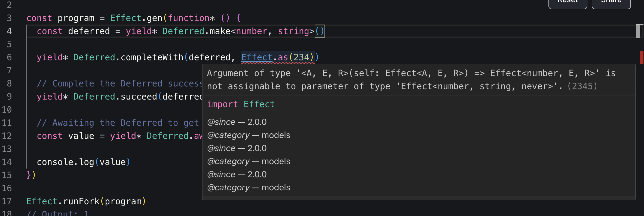Image resolution: width=644 pixels, height=216 pixels.
Task: Click runFork on line 17
Action: click(81, 201)
